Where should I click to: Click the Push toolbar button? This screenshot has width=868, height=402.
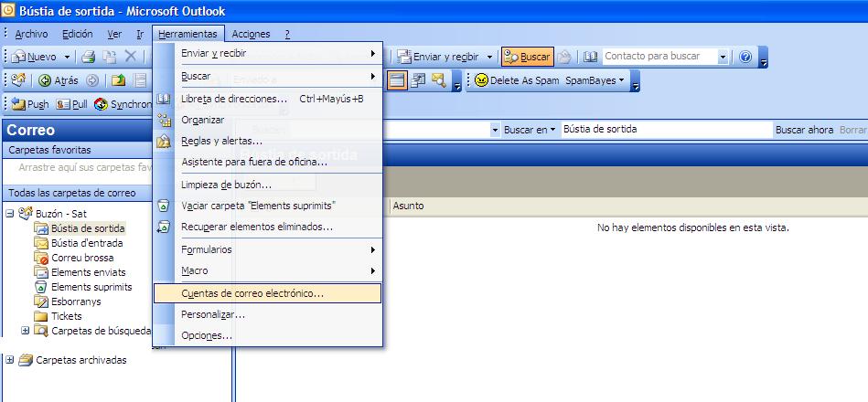click(30, 104)
